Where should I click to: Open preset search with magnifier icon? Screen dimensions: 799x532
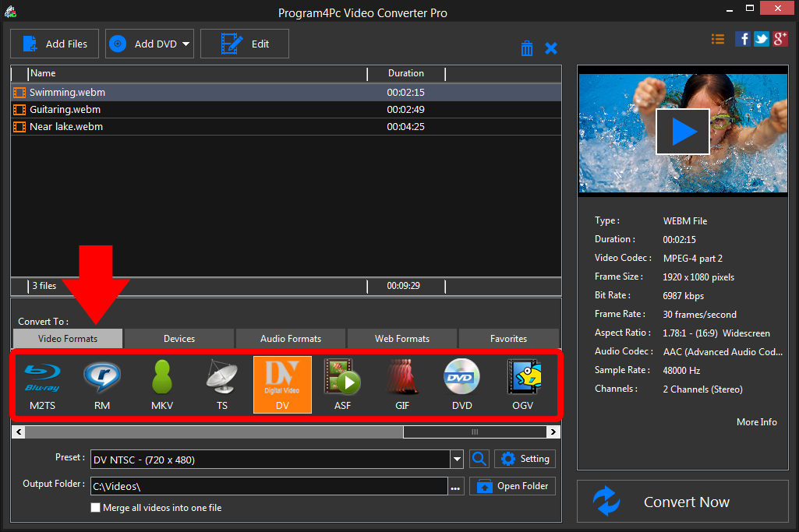tap(479, 459)
